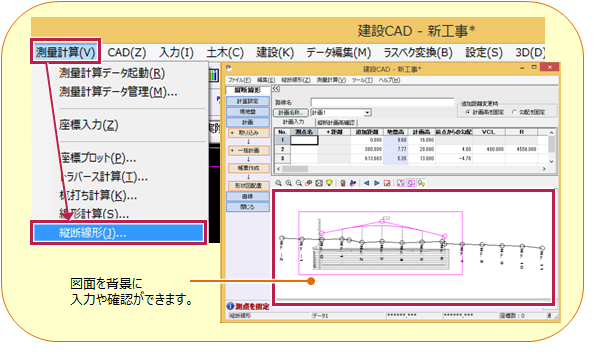Toggle the first pink-framed view mode icon
This screenshot has width=593, height=360.
(401, 183)
